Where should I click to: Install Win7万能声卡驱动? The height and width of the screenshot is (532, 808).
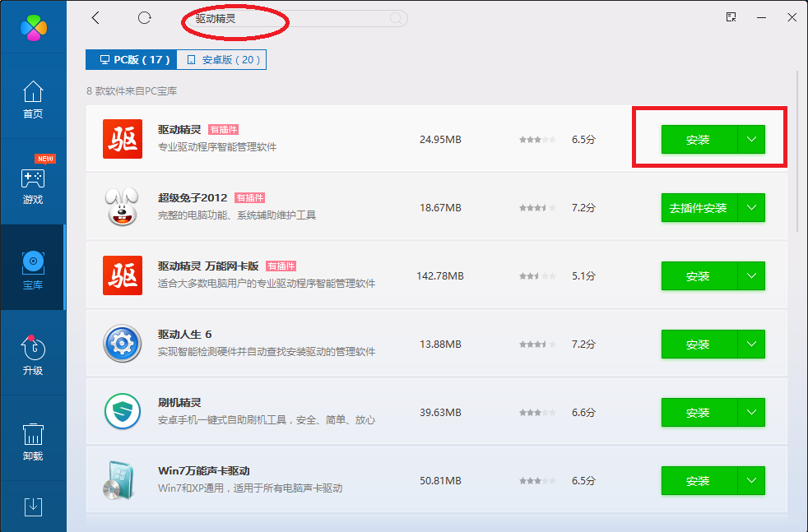(x=699, y=480)
